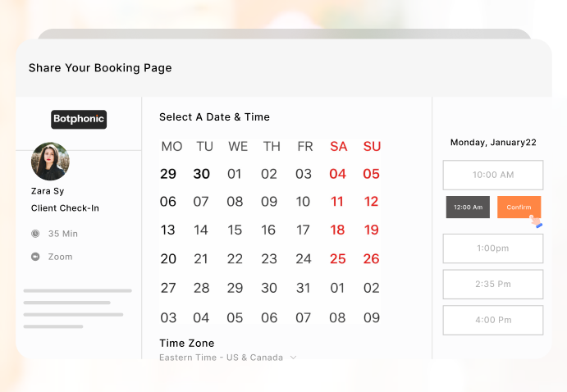The height and width of the screenshot is (392, 567).
Task: Click the clock icon beside 35 Min
Action: coord(35,234)
